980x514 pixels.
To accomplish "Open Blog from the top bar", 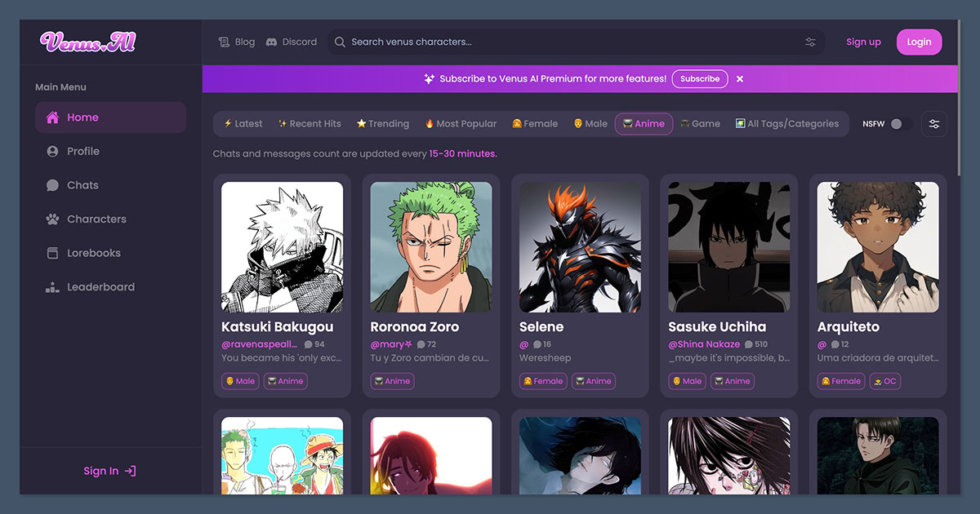I will [237, 42].
